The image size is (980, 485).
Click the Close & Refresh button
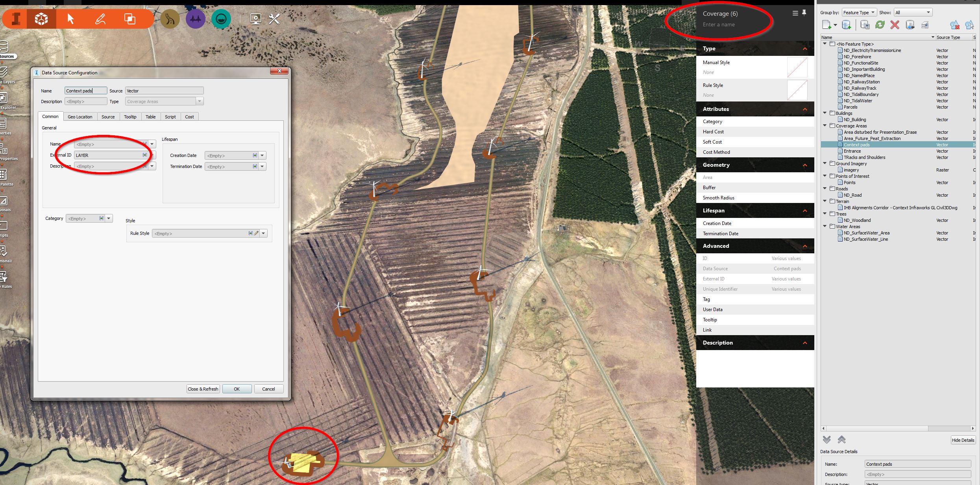pyautogui.click(x=203, y=389)
